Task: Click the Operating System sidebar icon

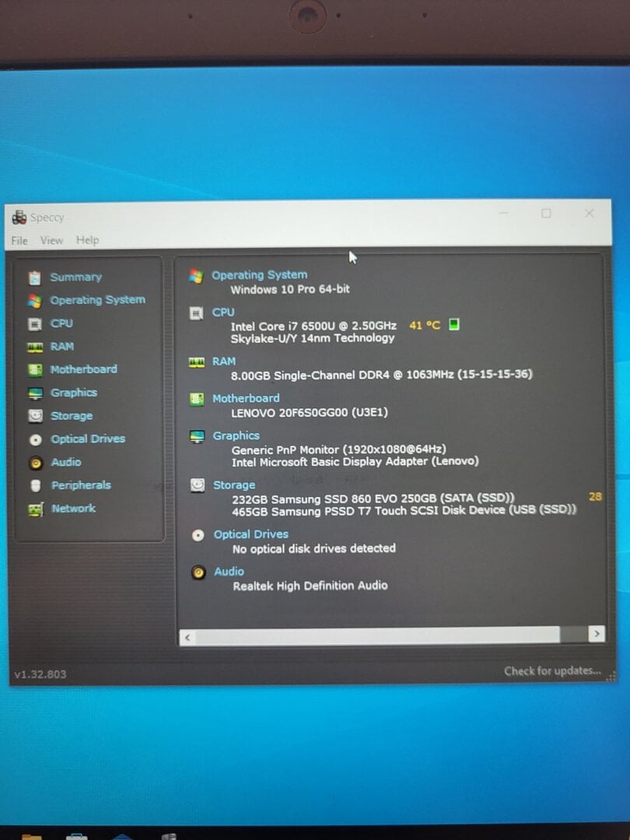Action: pos(34,300)
